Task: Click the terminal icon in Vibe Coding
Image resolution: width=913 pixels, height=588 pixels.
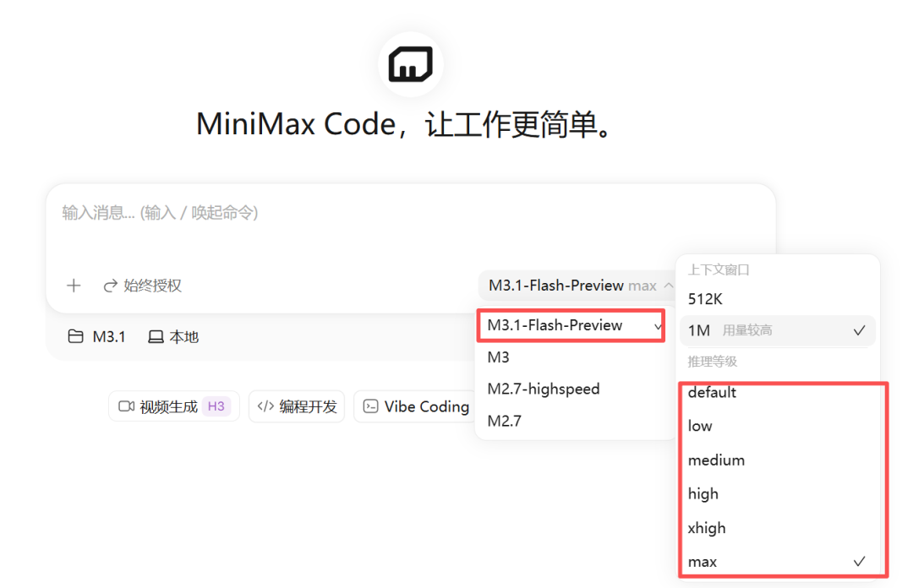Action: (370, 406)
